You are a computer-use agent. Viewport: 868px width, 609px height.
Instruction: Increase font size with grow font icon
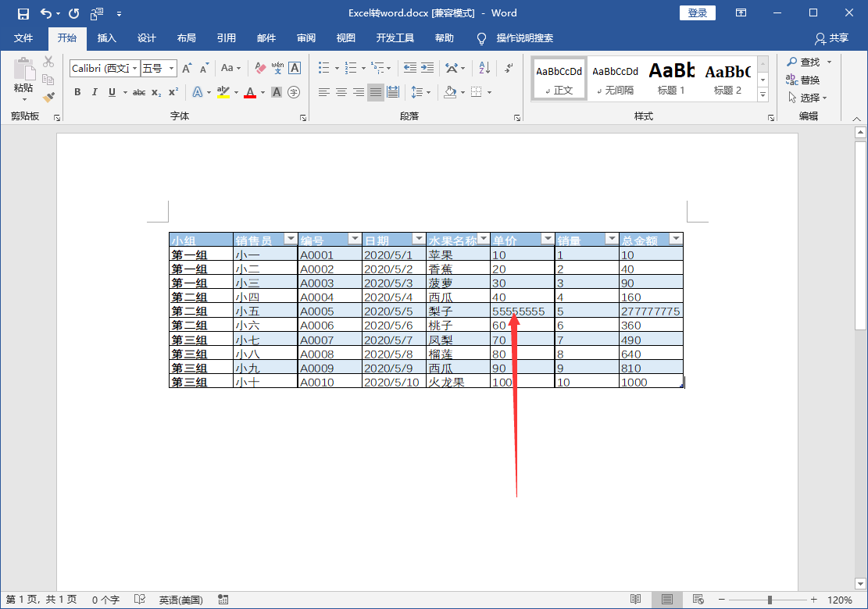click(x=187, y=68)
